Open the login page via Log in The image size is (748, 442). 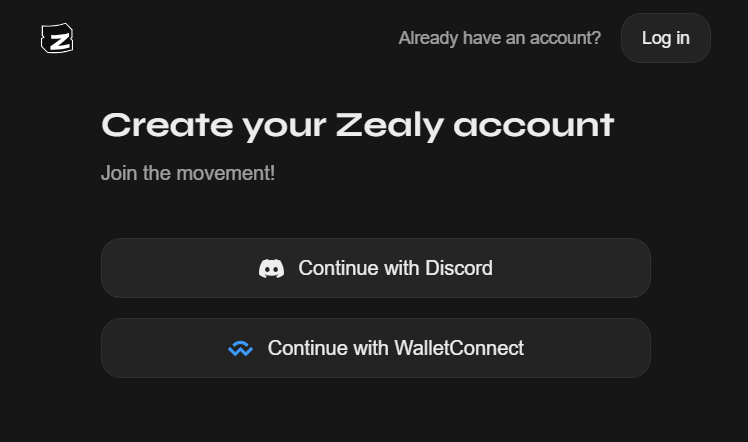pyautogui.click(x=665, y=38)
